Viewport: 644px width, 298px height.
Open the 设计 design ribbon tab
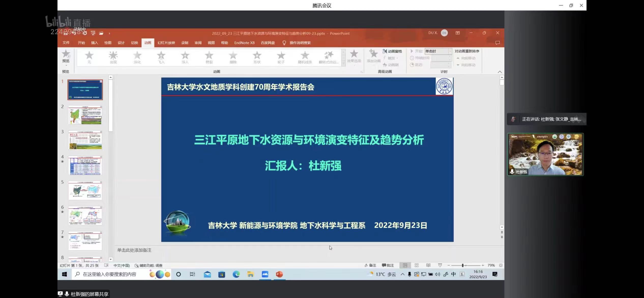pos(121,43)
